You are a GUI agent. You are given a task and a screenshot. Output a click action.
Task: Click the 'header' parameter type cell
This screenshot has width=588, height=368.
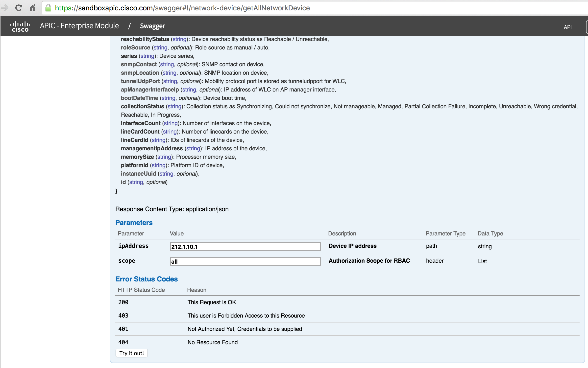[435, 261]
